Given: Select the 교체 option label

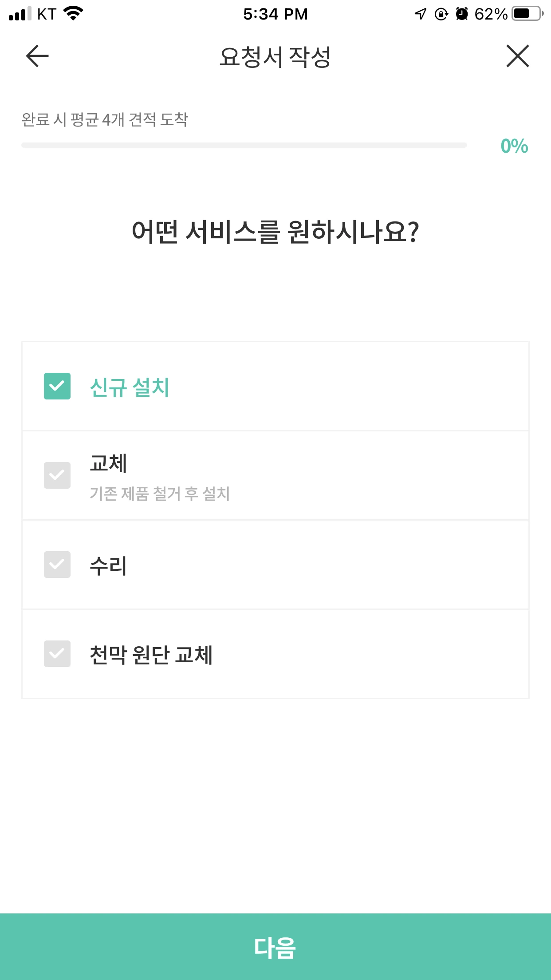Looking at the screenshot, I should (x=109, y=463).
